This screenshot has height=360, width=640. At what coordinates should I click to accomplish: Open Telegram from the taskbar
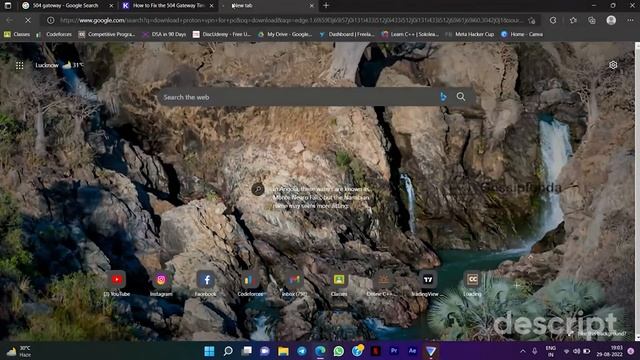[302, 351]
